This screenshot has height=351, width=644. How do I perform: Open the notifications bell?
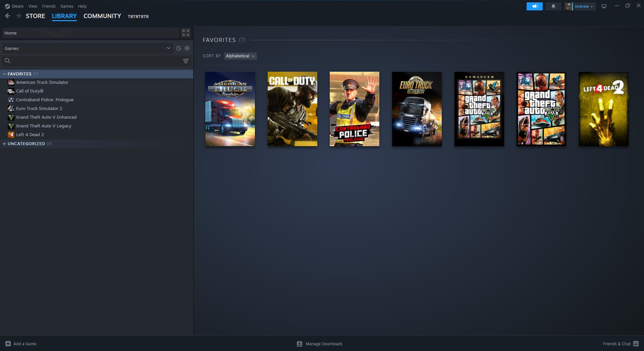553,6
